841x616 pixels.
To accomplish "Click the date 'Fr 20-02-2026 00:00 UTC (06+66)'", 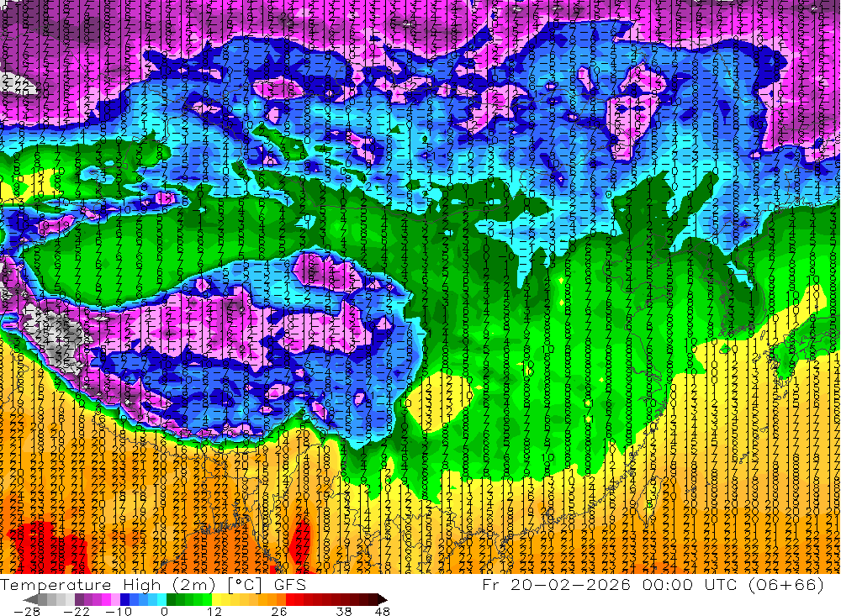I will [x=653, y=584].
